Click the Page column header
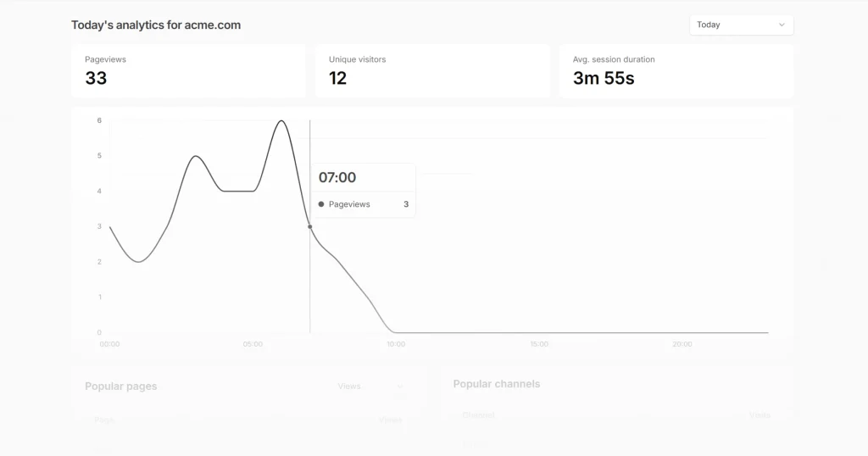This screenshot has height=456, width=868. (104, 420)
